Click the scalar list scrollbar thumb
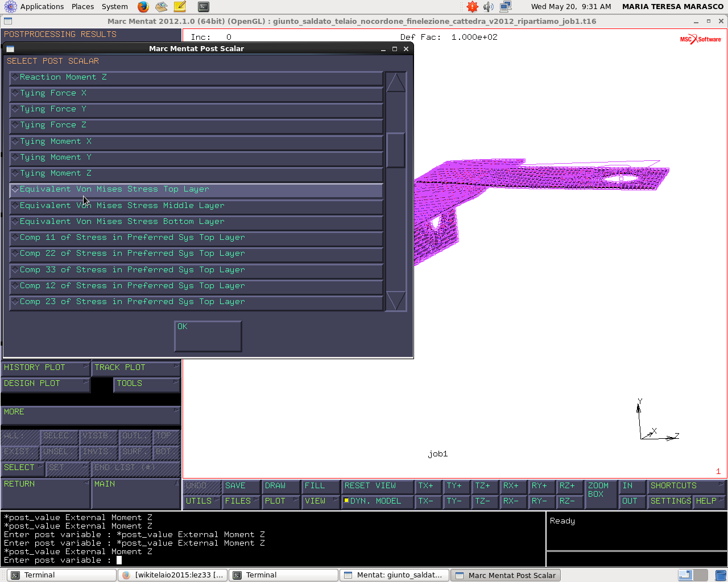 tap(396, 150)
